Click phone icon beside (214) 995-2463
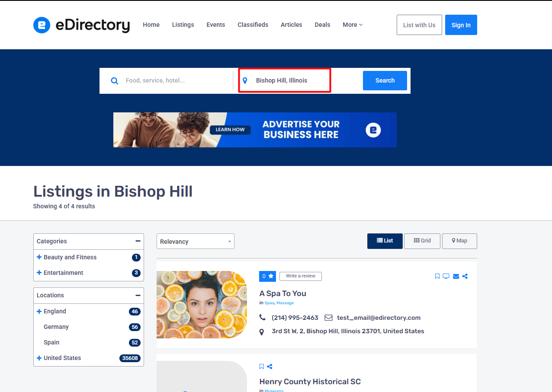Viewport: 552px width, 392px height. (x=263, y=317)
